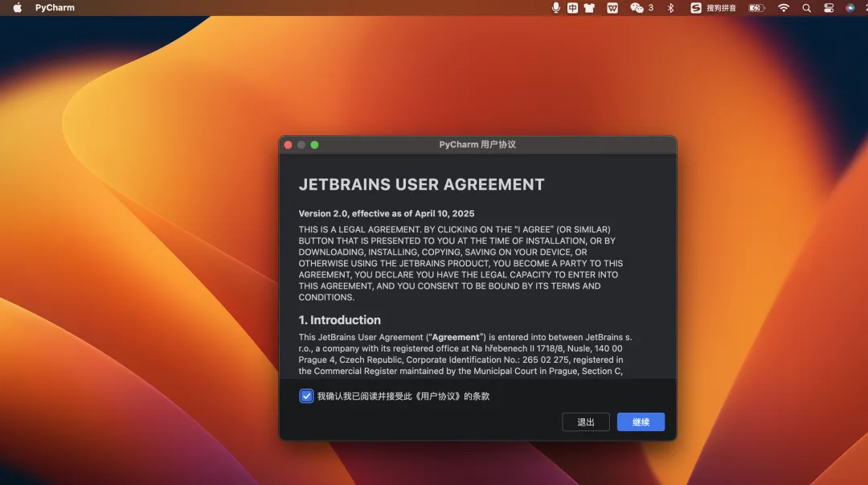The width and height of the screenshot is (868, 485).
Task: Click the microphone icon in menu bar
Action: pyautogui.click(x=556, y=8)
